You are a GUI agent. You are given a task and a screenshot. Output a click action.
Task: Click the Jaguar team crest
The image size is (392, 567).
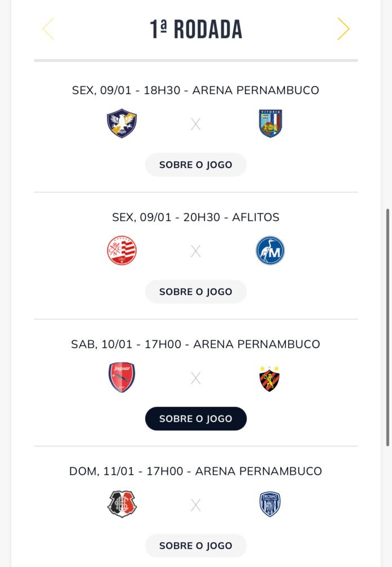point(122,378)
